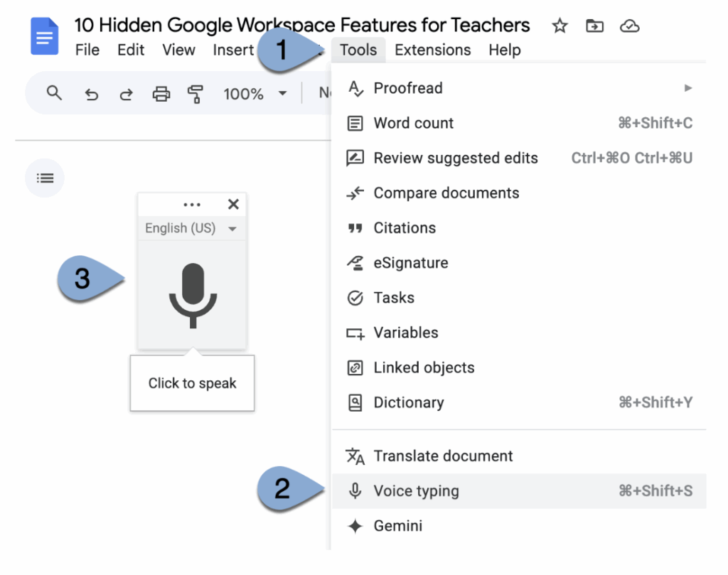Select the Paint format tool
Viewport: 728px width, 575px height.
(x=195, y=94)
